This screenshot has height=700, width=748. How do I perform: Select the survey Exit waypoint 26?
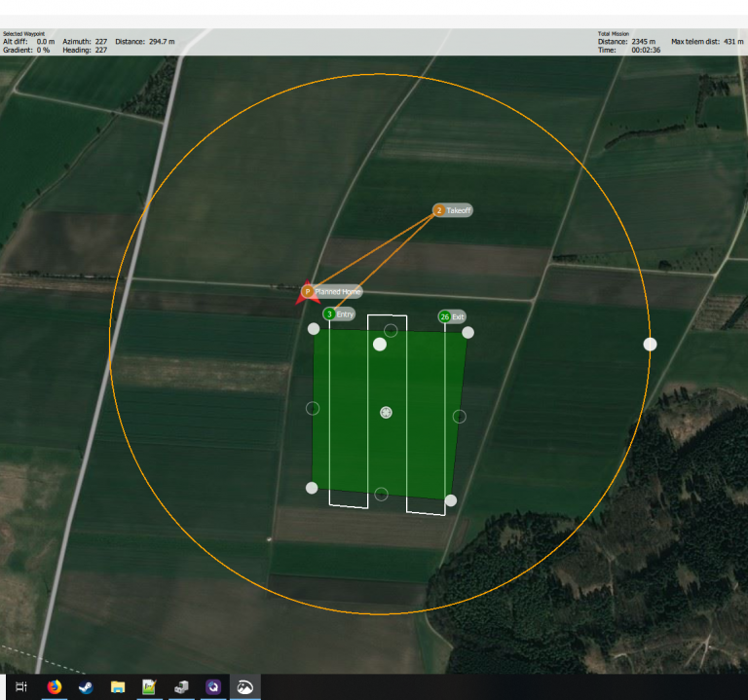tap(445, 317)
